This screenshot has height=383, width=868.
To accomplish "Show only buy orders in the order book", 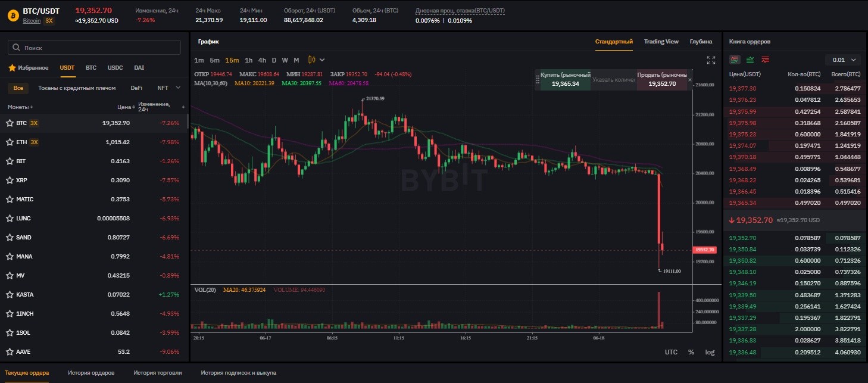I will tap(750, 60).
